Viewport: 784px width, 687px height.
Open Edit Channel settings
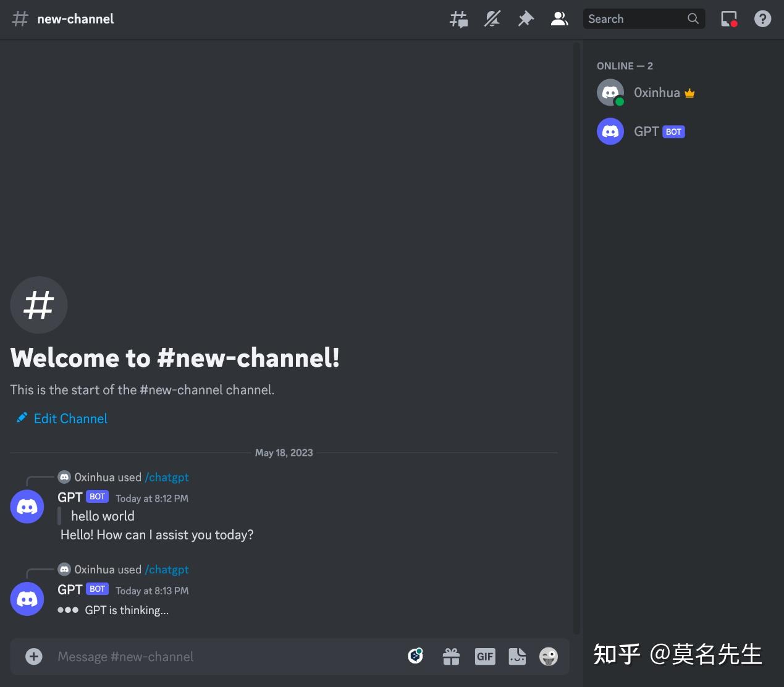coord(70,418)
